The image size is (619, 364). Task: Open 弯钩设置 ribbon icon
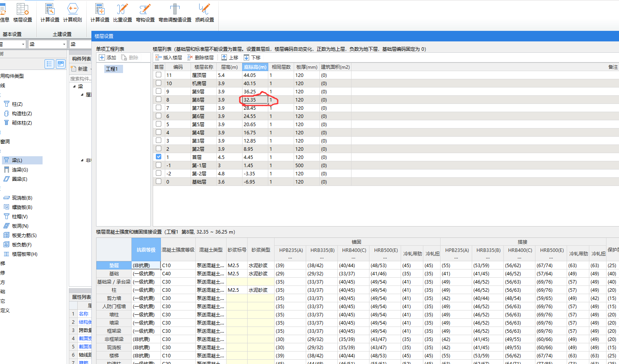[x=145, y=12]
